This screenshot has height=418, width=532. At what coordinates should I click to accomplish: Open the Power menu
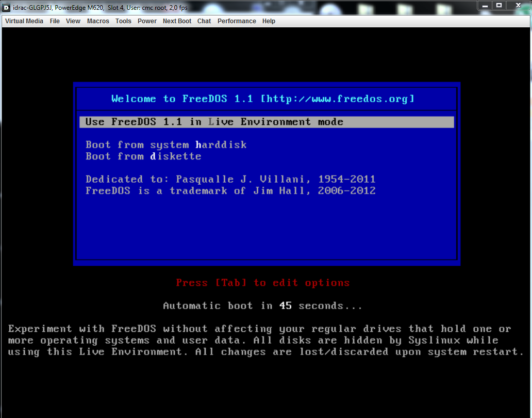147,21
